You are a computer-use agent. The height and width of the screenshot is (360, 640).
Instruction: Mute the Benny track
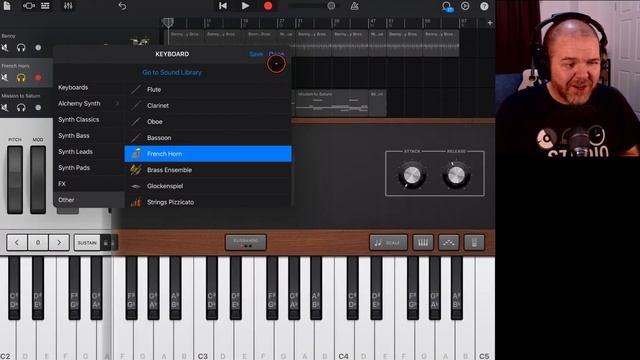click(x=4, y=48)
